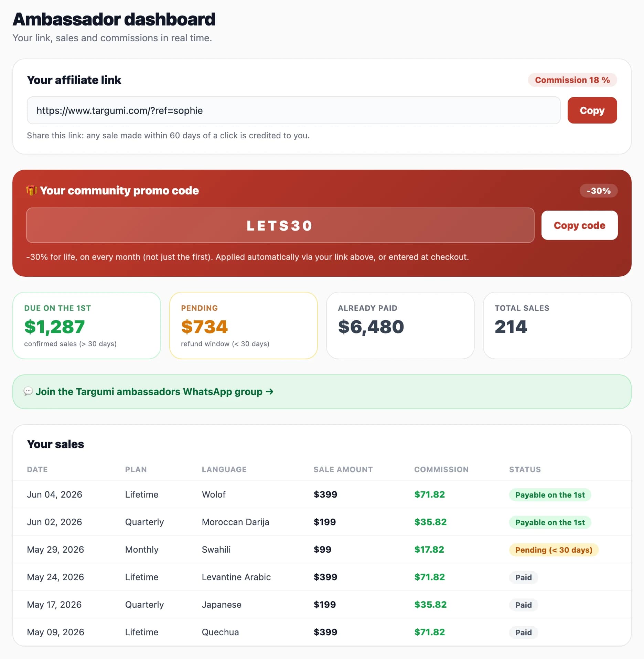The height and width of the screenshot is (659, 644).
Task: Click the $71.82 commission in Quechua row
Action: [x=429, y=632]
